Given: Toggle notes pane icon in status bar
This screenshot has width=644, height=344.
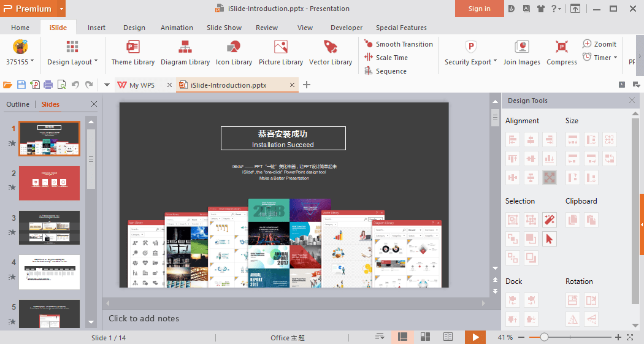Looking at the screenshot, I should [380, 337].
